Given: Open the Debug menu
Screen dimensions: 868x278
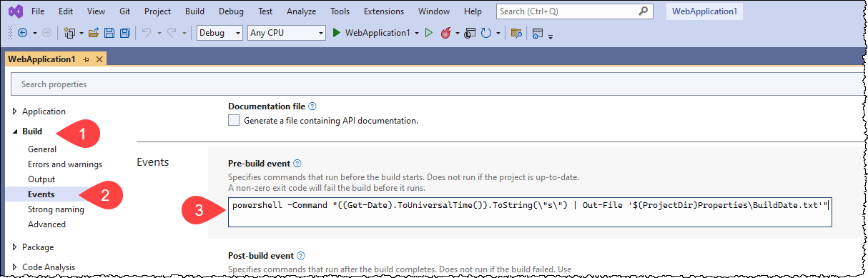Looking at the screenshot, I should 231,11.
